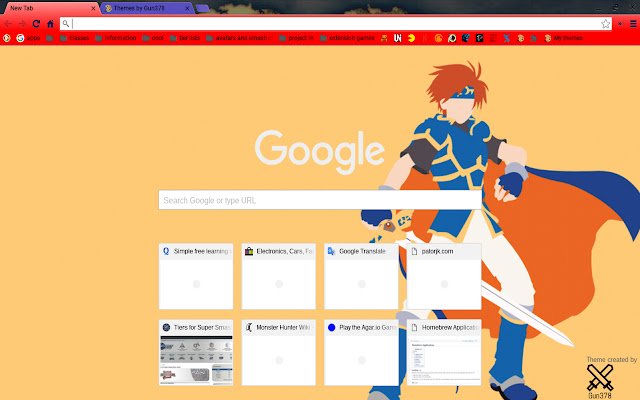
Task: Open the black square bookmark icon
Action: coord(480,38)
